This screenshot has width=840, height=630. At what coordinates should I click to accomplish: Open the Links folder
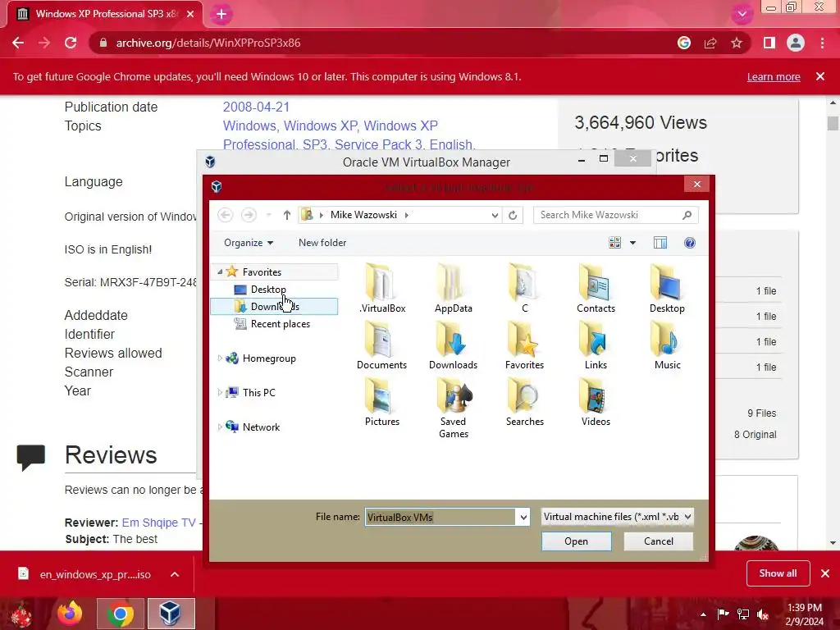[596, 345]
